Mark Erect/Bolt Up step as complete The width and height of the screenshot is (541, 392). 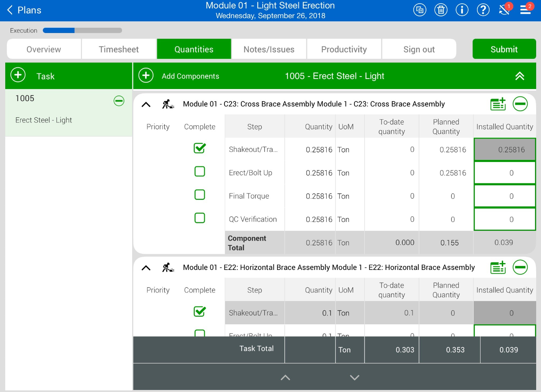tap(200, 172)
